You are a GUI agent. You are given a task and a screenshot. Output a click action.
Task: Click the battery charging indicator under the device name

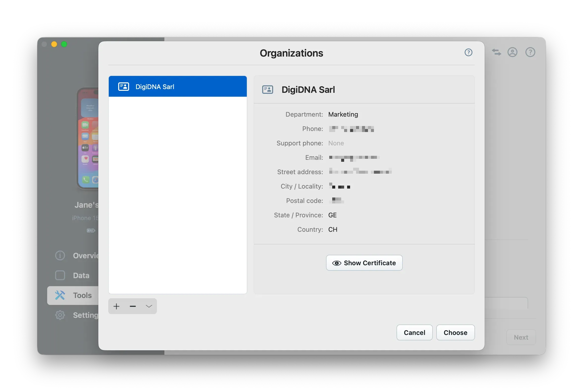coord(91,230)
